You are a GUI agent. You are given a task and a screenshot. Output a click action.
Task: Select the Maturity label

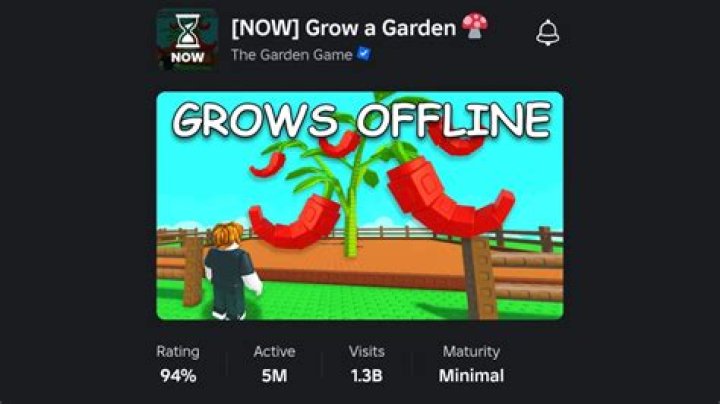pos(471,352)
